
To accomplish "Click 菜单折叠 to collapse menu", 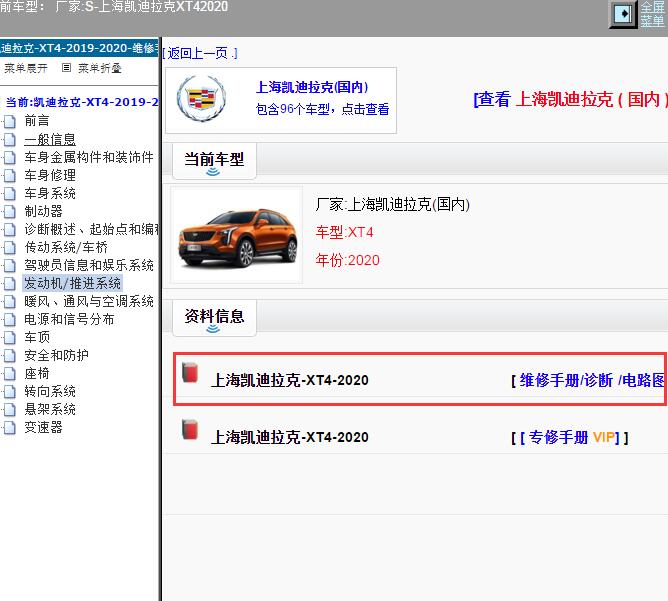I will 100,68.
